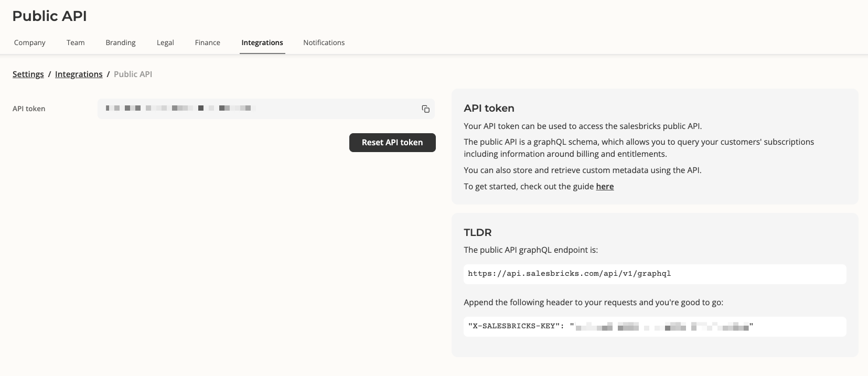The height and width of the screenshot is (376, 868).
Task: Click the X-SALESBRICKS-KEY header snippet
Action: click(x=655, y=326)
